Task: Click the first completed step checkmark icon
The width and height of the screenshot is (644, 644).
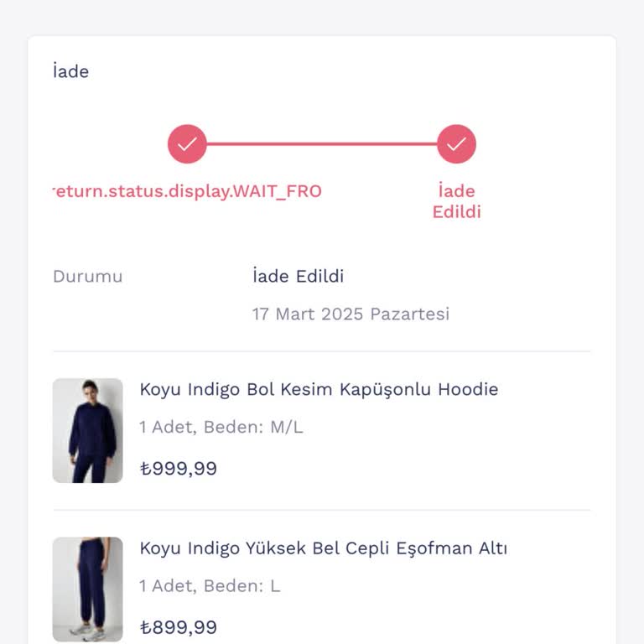Action: pos(187,144)
